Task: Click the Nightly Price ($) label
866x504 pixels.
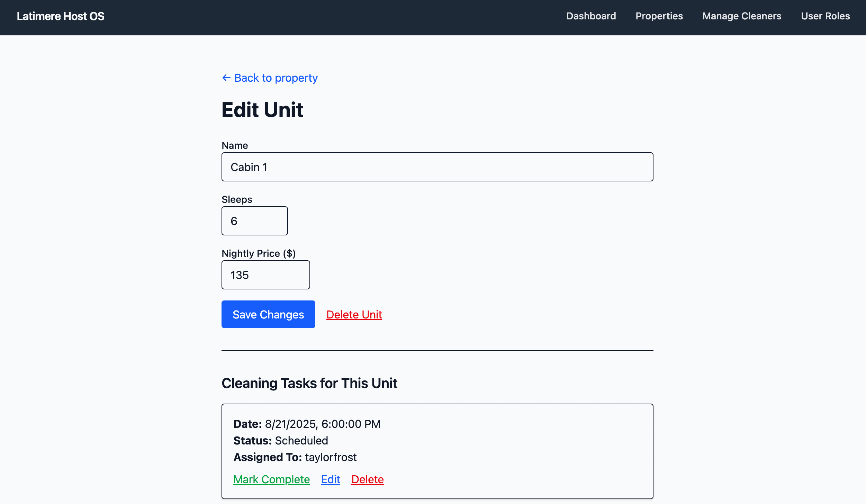Action: tap(259, 253)
